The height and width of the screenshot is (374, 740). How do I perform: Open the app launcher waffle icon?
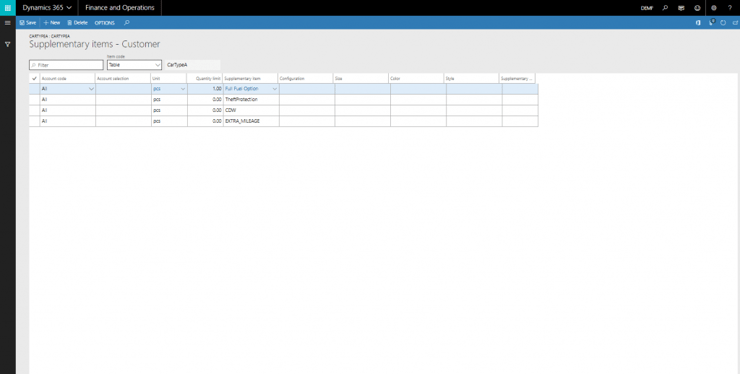[x=8, y=8]
